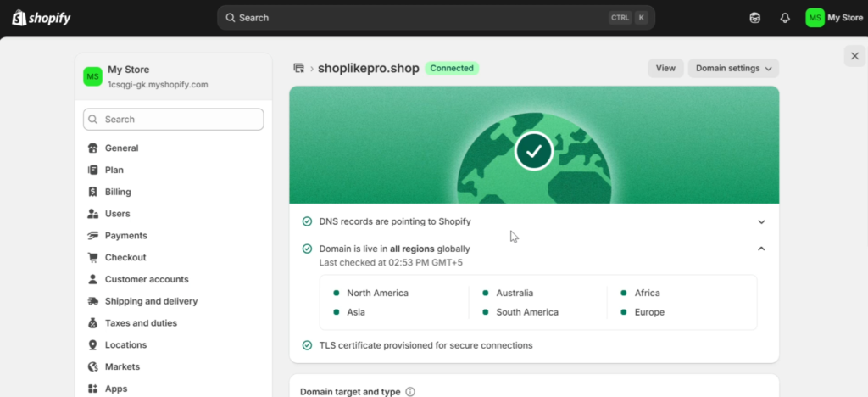Open the notifications bell icon
868x397 pixels.
[785, 18]
